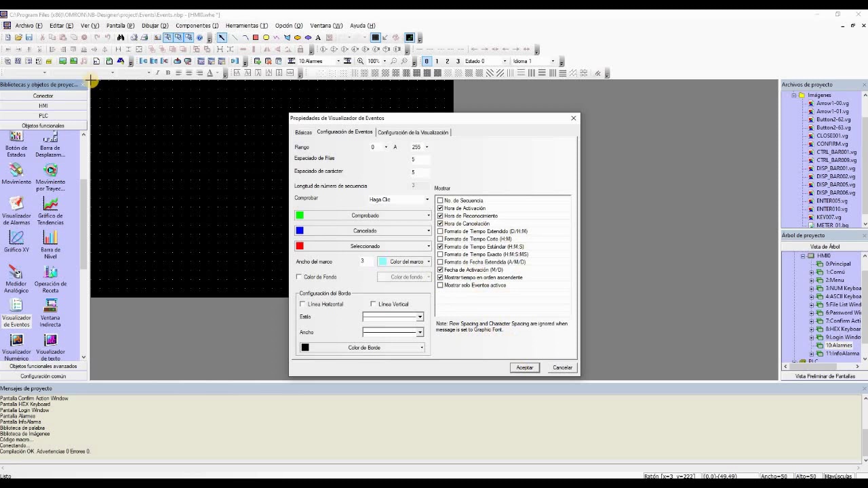This screenshot has width=868, height=488.
Task: Select the Movimiento por Trayectoria component icon
Action: point(50,170)
